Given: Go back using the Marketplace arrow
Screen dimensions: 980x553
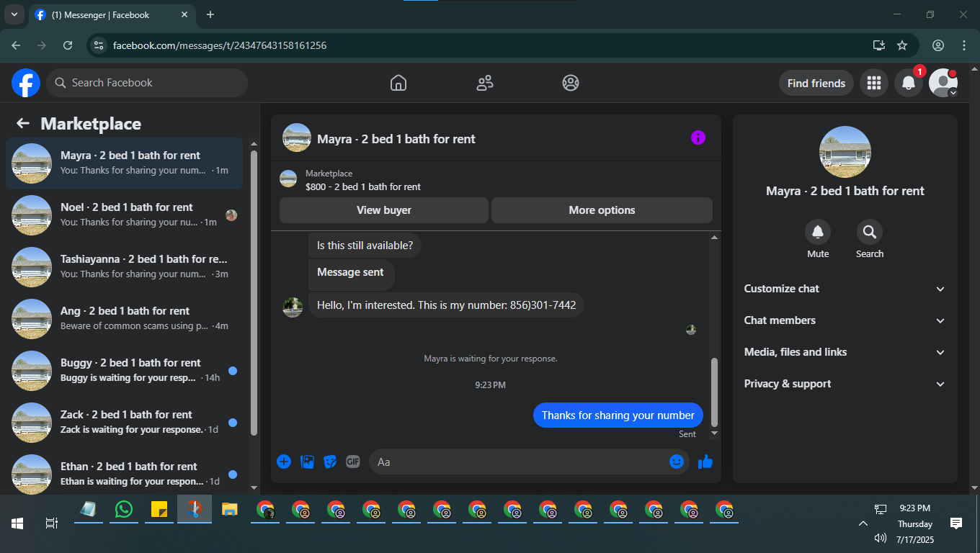Looking at the screenshot, I should [23, 123].
